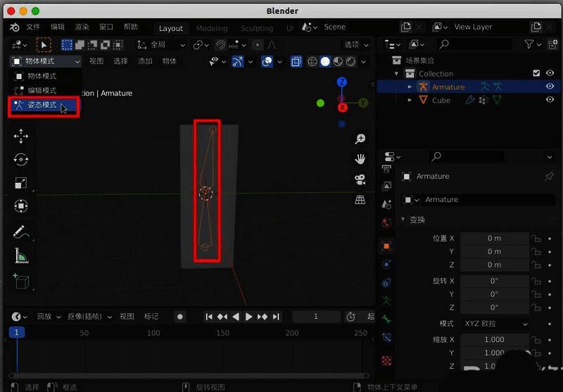563x392 pixels.
Task: Switch to Sculpting workspace tab
Action: click(257, 28)
